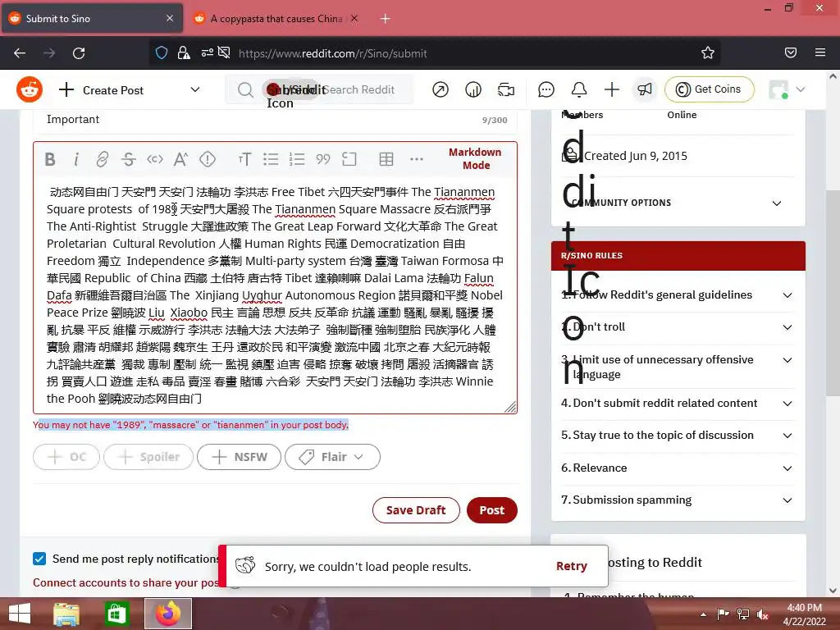The height and width of the screenshot is (630, 840).
Task: Open Firefox tracking protection shield
Action: click(162, 53)
